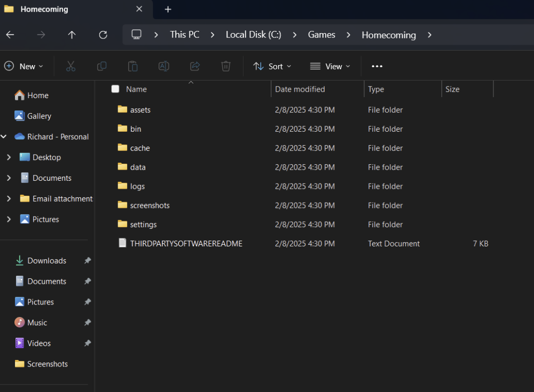Expand the Desktop tree item chevron

[10, 157]
